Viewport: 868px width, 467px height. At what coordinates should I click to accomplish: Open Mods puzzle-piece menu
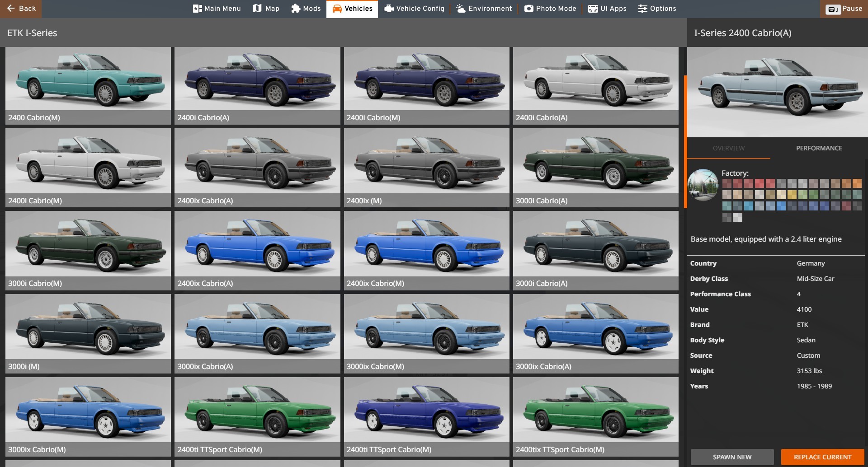tap(306, 9)
